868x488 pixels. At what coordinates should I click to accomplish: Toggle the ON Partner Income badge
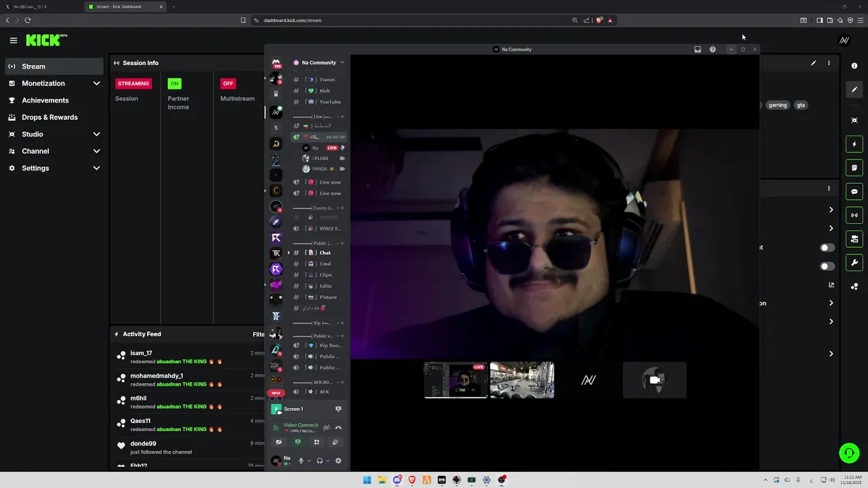(174, 83)
